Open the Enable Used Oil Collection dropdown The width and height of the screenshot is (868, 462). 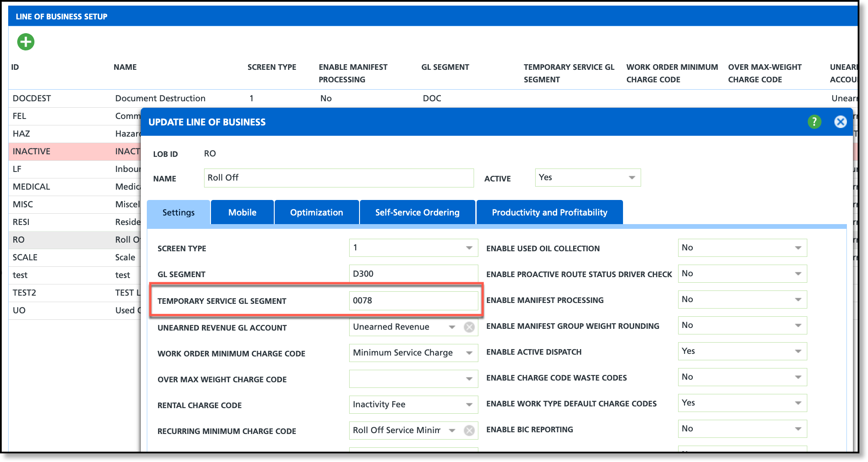(x=742, y=248)
